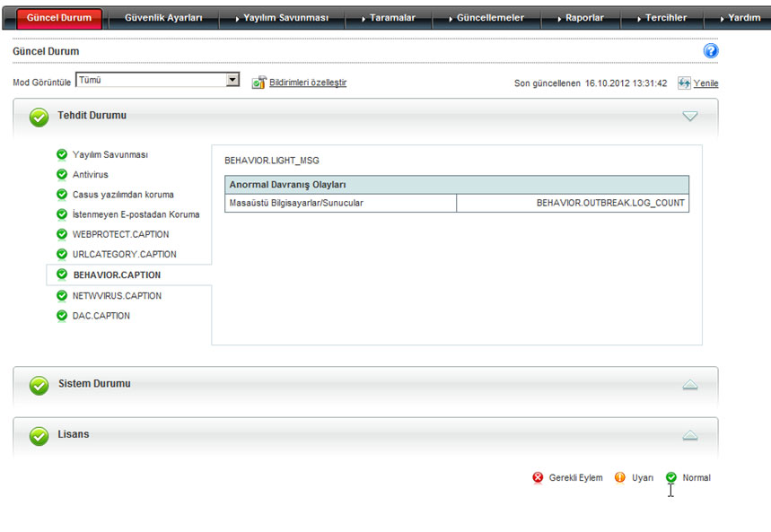Expand the Sistem Durumu section
The height and width of the screenshot is (532, 771).
[689, 384]
